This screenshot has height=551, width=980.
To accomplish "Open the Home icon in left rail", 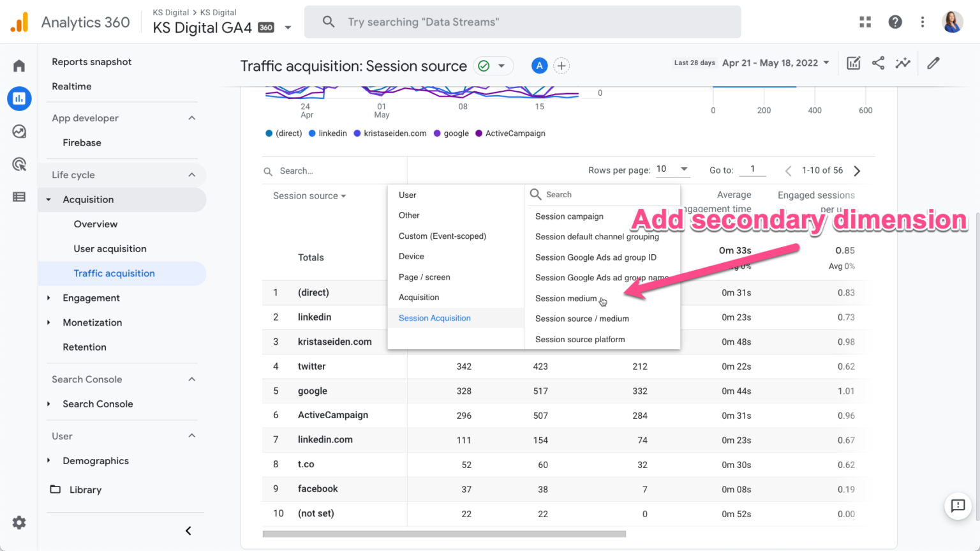I will tap(19, 66).
